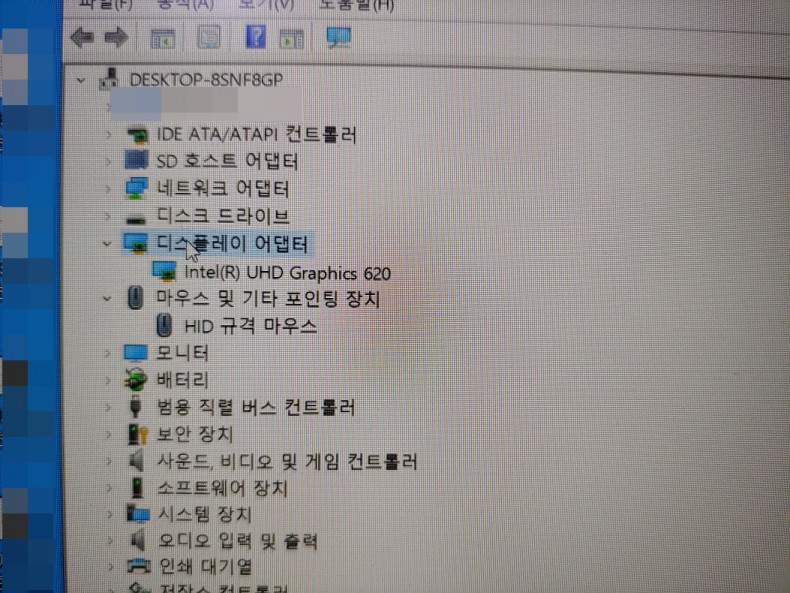
Task: Expand the IDE ATA/ATAPI 컨트롤러 node
Action: [109, 134]
